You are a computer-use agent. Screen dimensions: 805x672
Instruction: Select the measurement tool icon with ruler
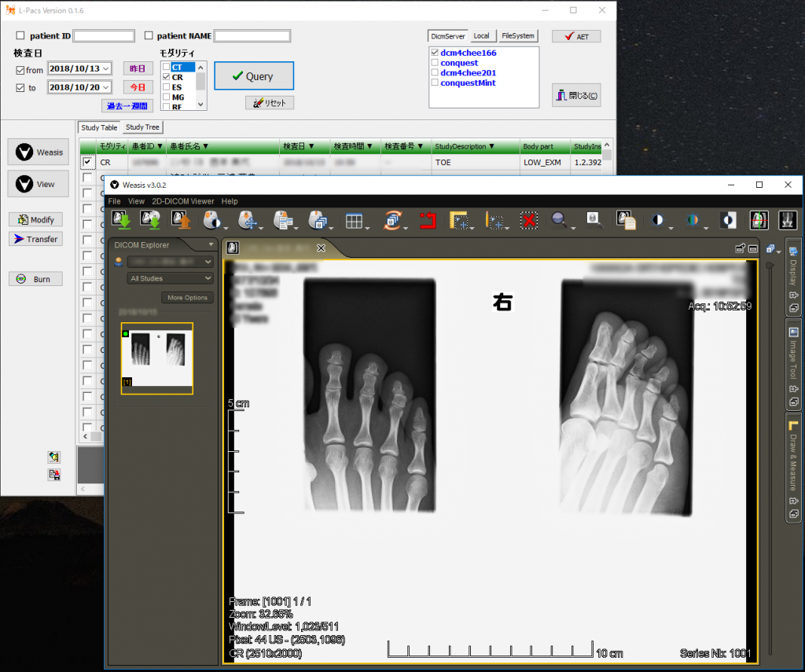[458, 220]
